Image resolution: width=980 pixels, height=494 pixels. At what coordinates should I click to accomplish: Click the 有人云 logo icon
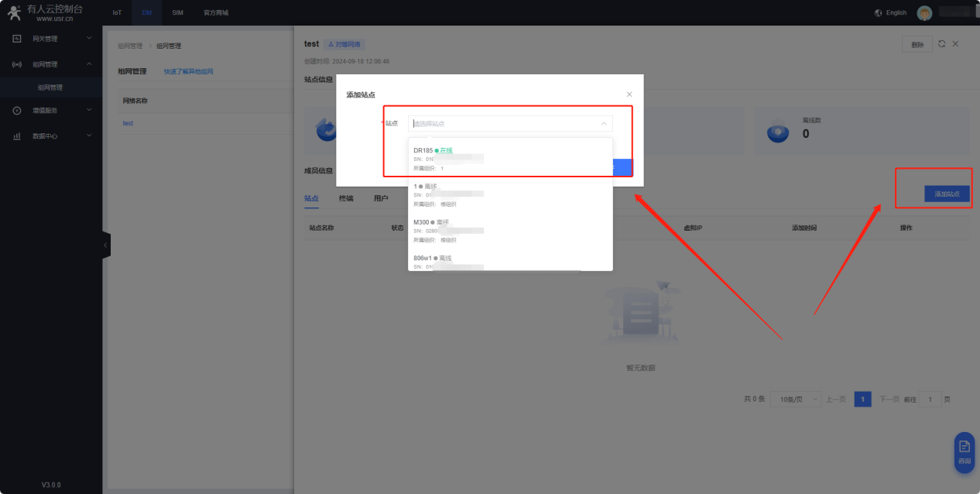click(13, 12)
